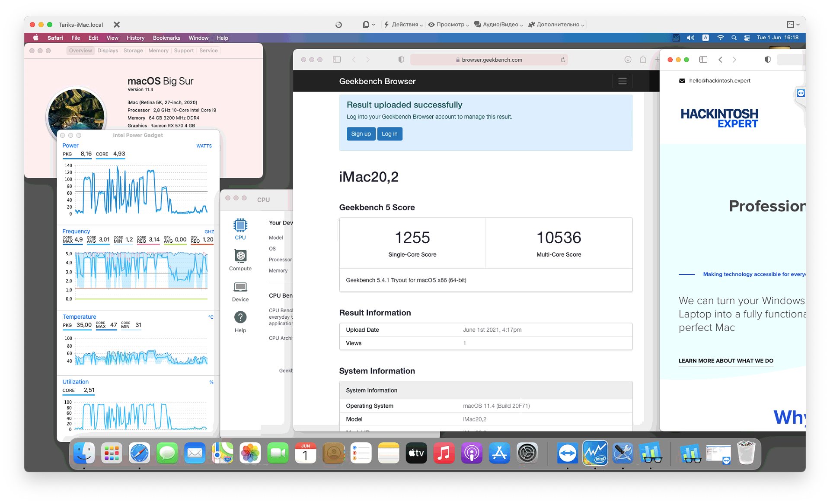The image size is (830, 504).
Task: Click the 10536 Multi-Core Score value
Action: [x=559, y=238]
